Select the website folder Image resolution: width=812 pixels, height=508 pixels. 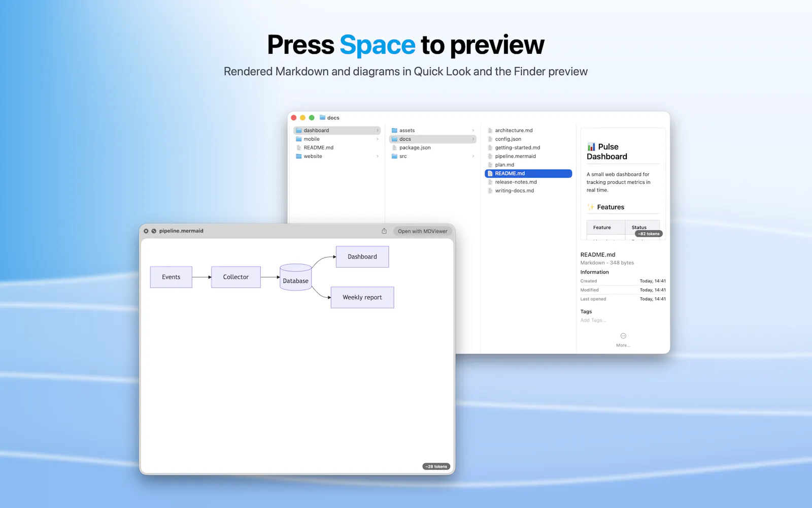click(x=337, y=156)
